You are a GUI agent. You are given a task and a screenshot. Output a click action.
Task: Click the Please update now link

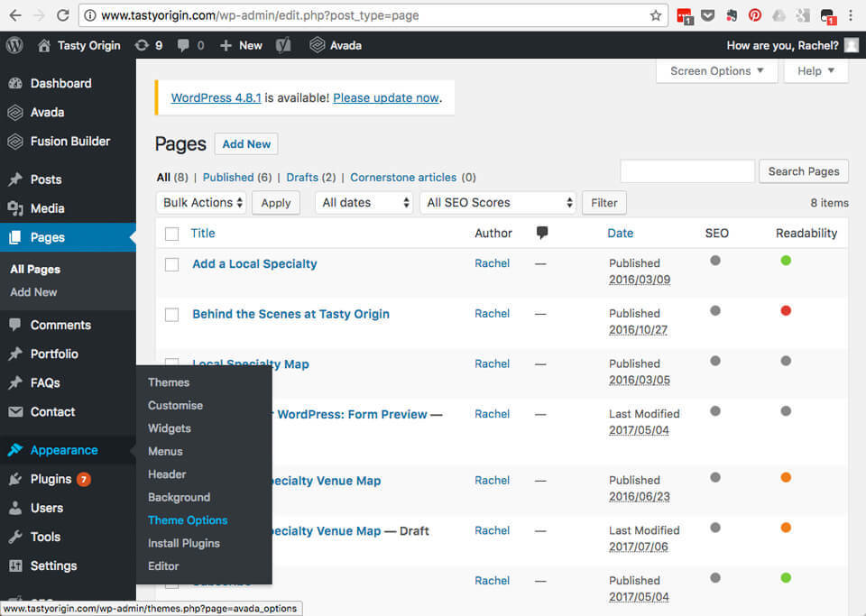(386, 97)
